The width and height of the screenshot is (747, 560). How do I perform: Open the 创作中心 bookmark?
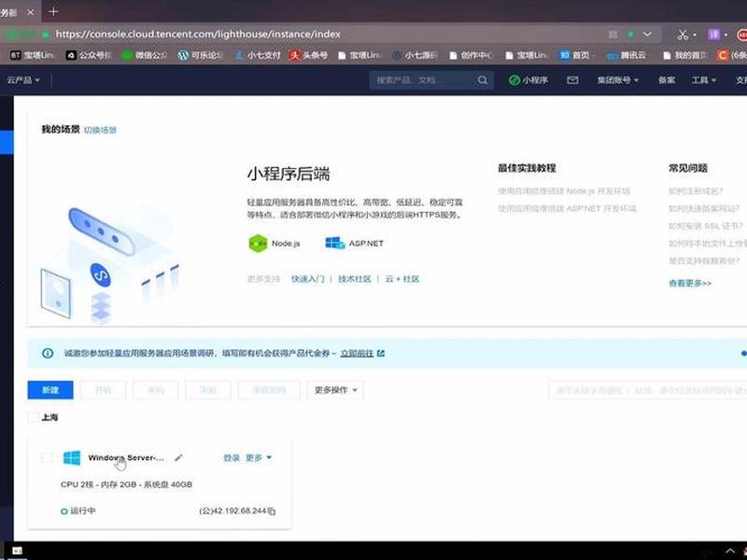click(472, 55)
